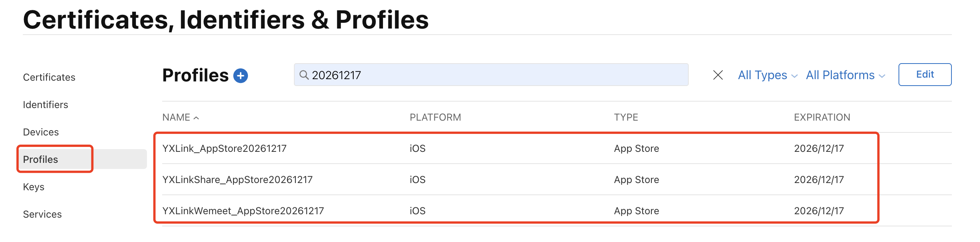The image size is (980, 242).
Task: Click the PLATFORM column header
Action: pyautogui.click(x=435, y=117)
